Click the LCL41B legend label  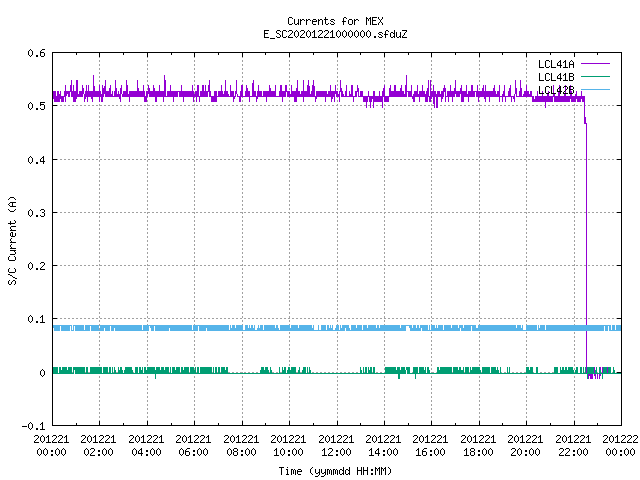pos(556,77)
